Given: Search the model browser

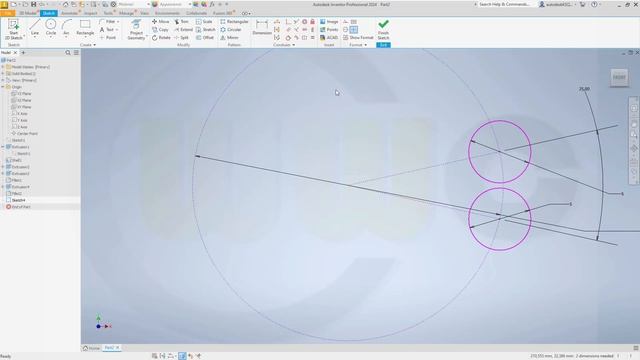Looking at the screenshot, I should tap(68, 53).
